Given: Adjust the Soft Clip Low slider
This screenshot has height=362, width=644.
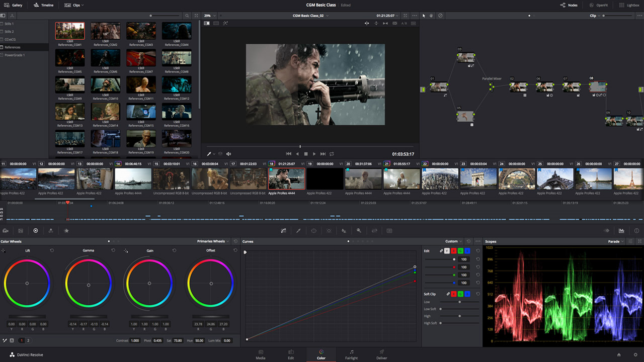Looking at the screenshot, I should coord(459,302).
